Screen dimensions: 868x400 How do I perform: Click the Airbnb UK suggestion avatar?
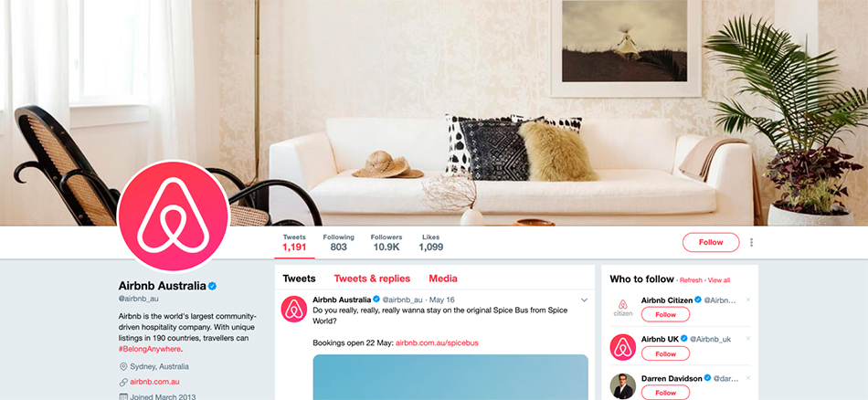coord(623,347)
